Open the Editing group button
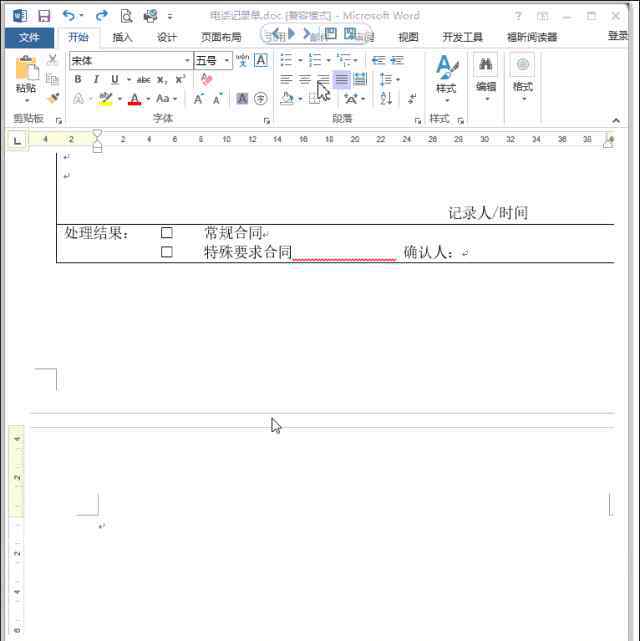Screen dimensions: 640x641 (486, 78)
